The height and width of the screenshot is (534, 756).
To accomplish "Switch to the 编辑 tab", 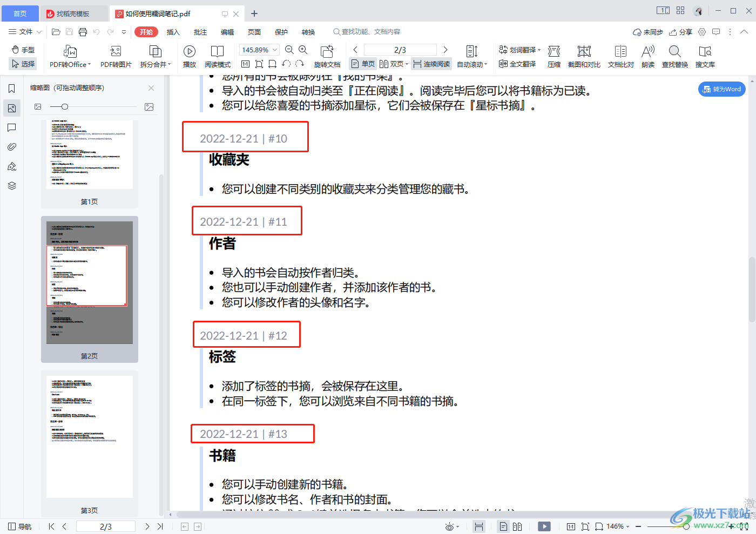I will (x=227, y=32).
